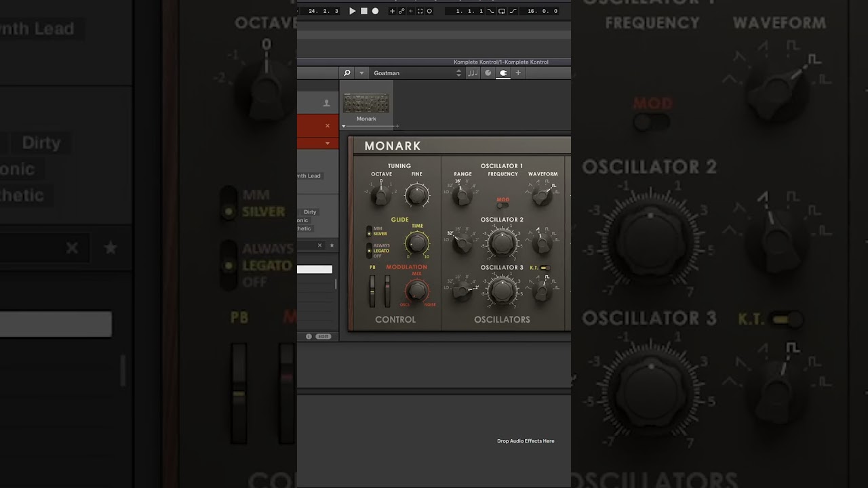The image size is (868, 488).
Task: Toggle the favorites star filter
Action: pyautogui.click(x=332, y=245)
